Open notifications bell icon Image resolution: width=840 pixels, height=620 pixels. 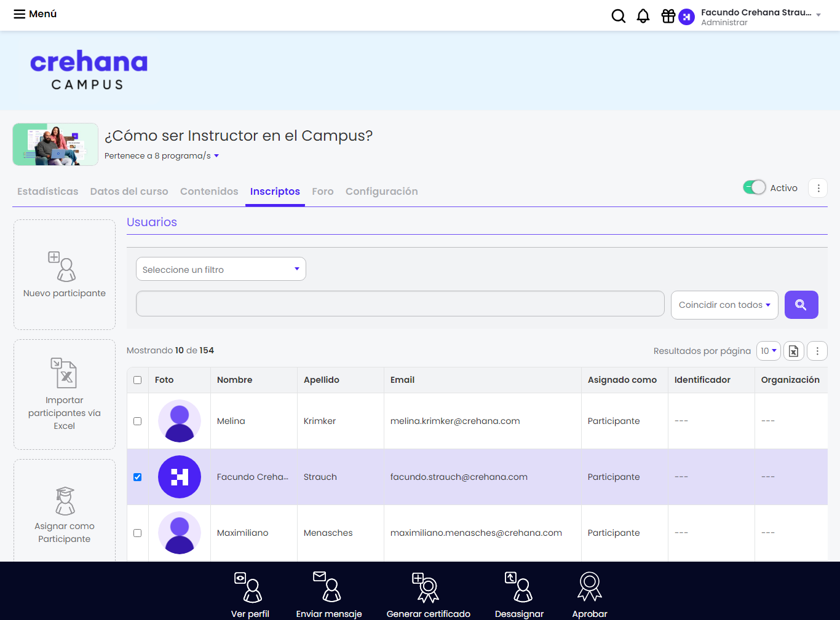[643, 16]
